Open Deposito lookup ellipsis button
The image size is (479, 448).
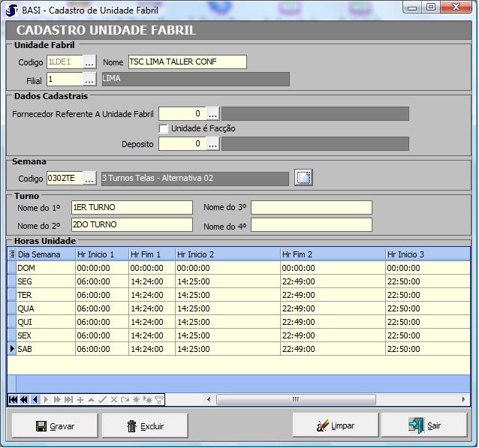tap(212, 143)
